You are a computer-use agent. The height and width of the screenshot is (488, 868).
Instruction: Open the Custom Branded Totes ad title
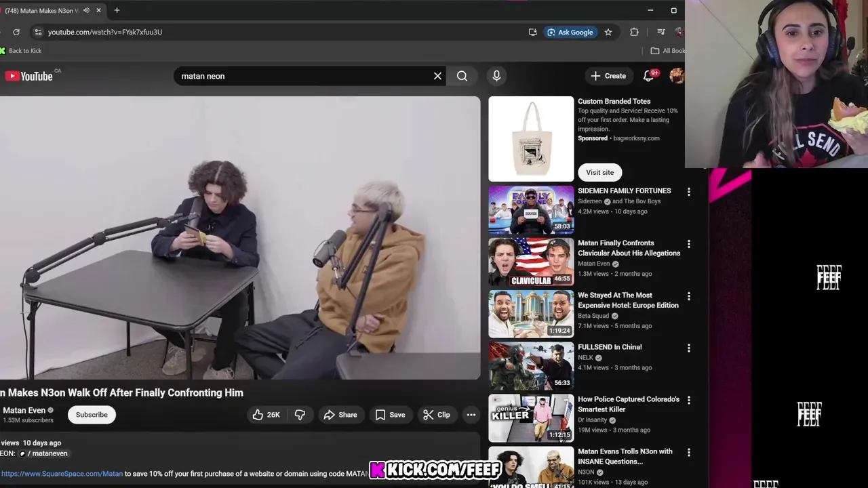(614, 102)
